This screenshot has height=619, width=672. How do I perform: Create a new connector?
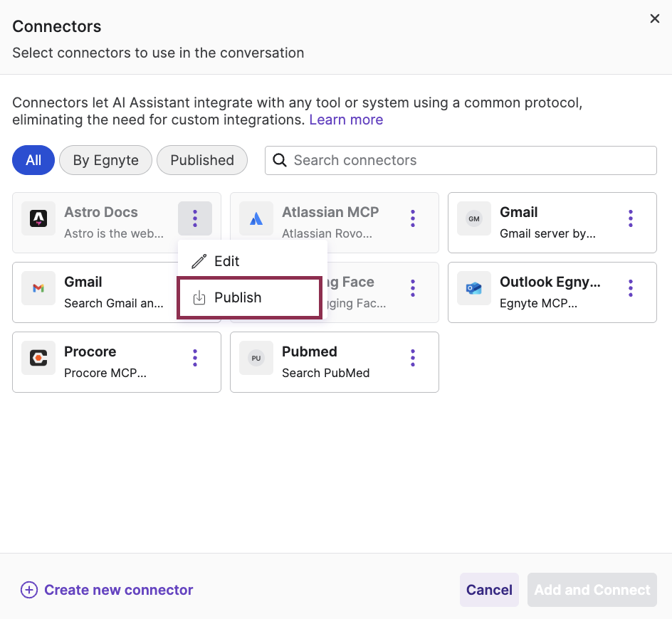pyautogui.click(x=106, y=590)
